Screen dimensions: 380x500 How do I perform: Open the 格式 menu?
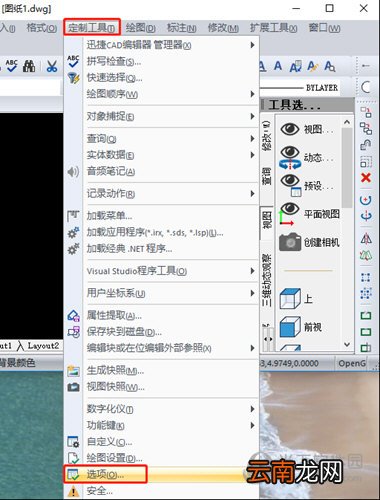point(42,28)
